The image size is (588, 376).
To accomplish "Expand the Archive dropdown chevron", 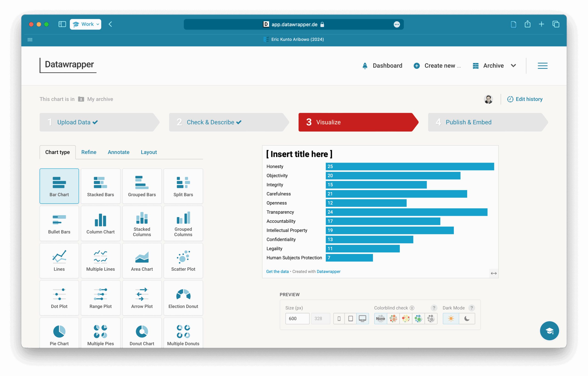I will [x=513, y=65].
